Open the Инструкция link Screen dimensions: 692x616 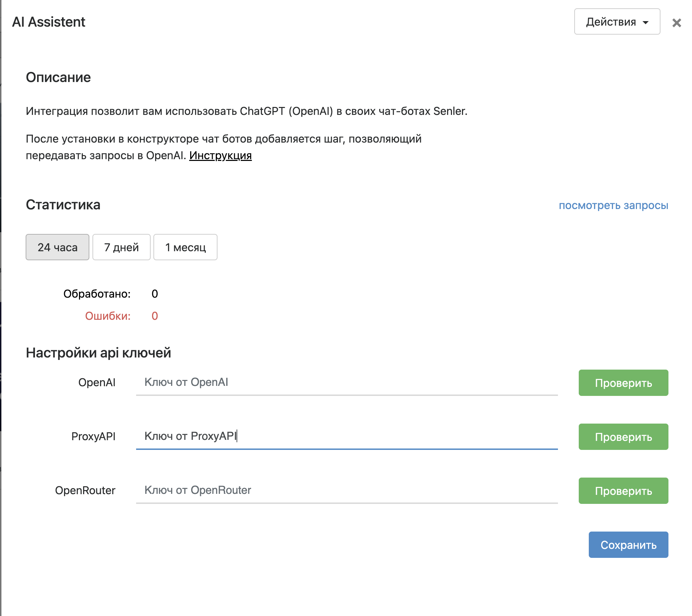pyautogui.click(x=220, y=155)
